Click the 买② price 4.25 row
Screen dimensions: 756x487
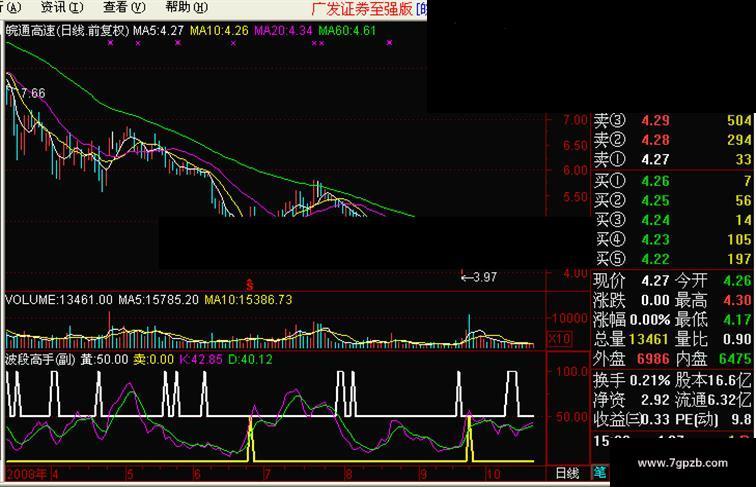click(672, 201)
